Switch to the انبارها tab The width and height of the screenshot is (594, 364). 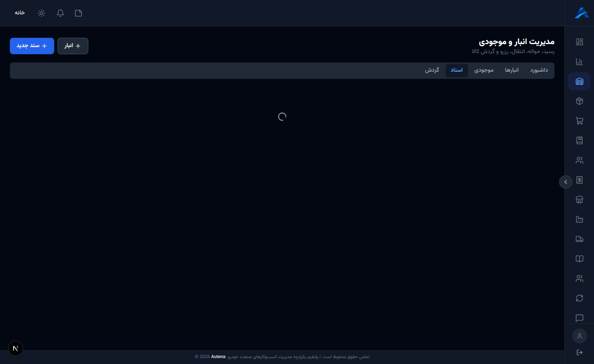click(512, 70)
